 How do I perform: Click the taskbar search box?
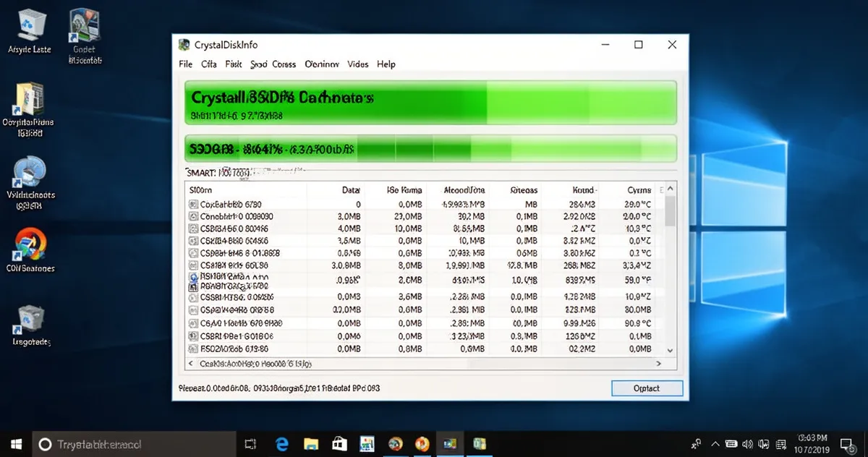pyautogui.click(x=134, y=444)
